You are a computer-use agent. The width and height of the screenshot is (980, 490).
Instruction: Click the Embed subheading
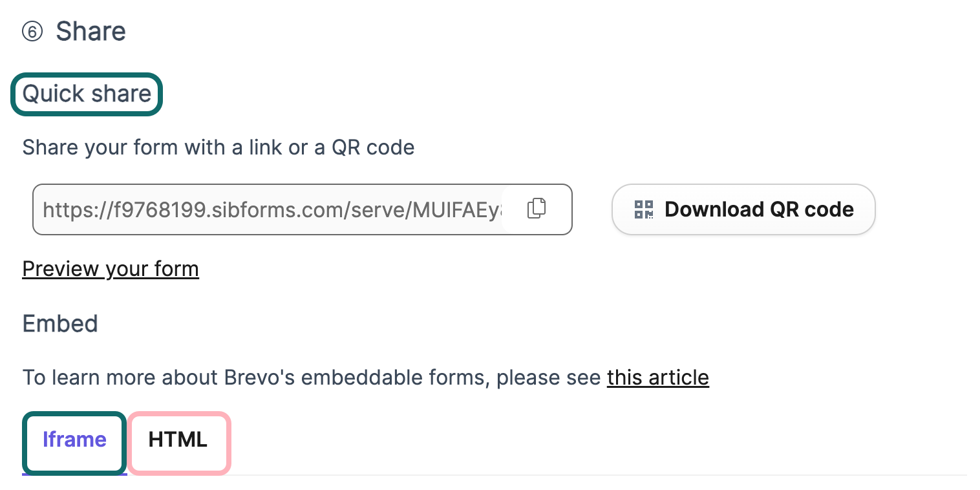60,323
